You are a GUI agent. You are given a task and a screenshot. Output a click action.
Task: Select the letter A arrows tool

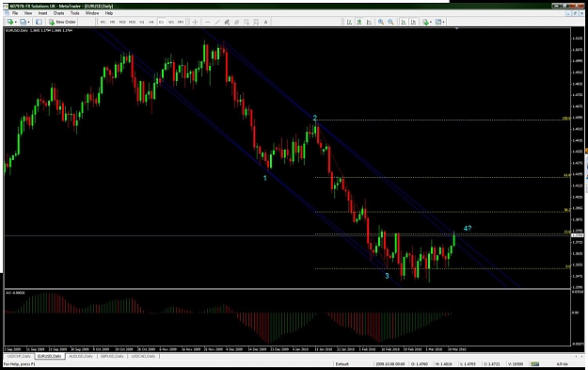point(266,23)
